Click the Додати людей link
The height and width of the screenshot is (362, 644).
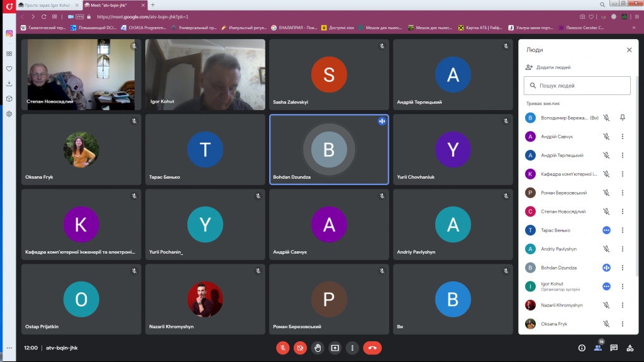(x=548, y=67)
